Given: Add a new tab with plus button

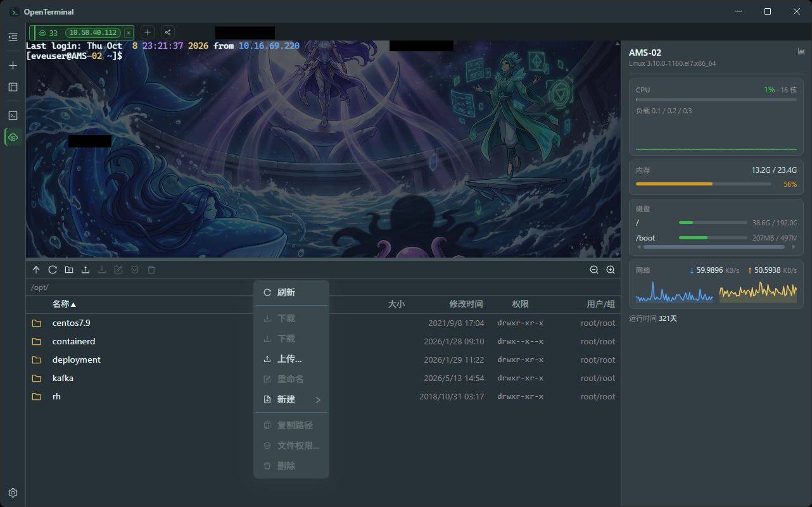Looking at the screenshot, I should click(147, 32).
